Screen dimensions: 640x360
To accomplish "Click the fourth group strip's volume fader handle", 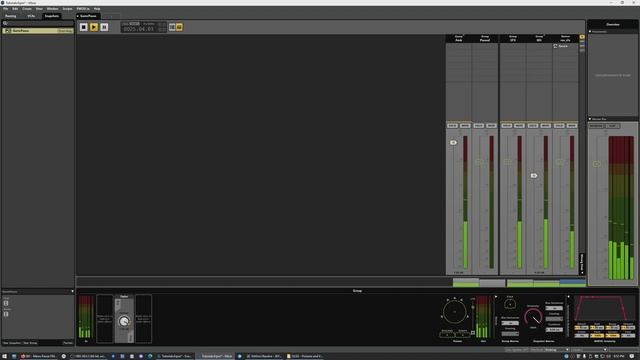I will point(534,176).
